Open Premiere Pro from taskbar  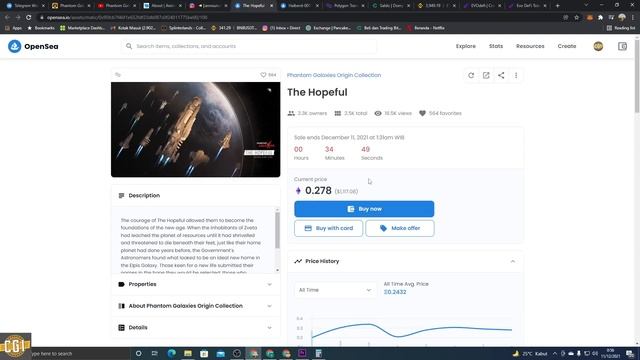[x=302, y=353]
